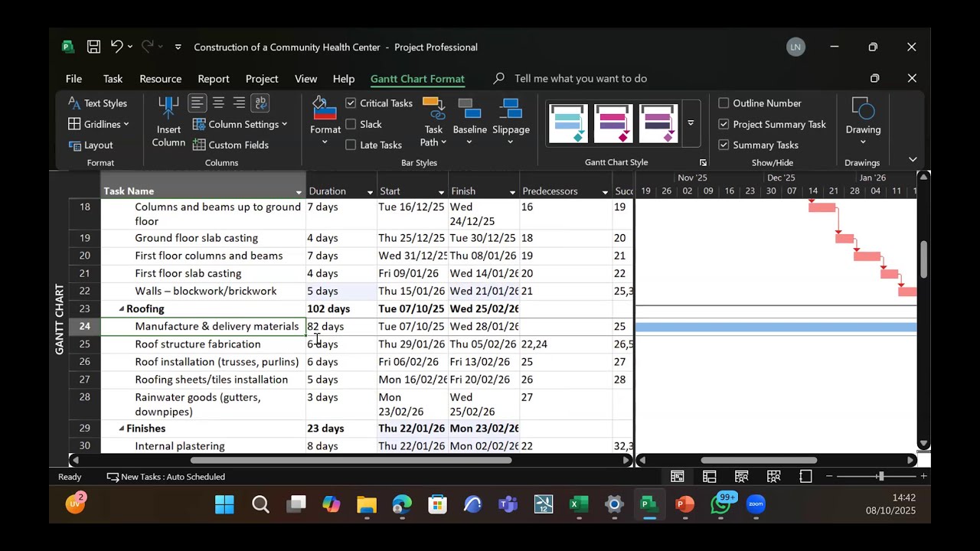This screenshot has width=980, height=551.
Task: Open Column Settings dropdown
Action: click(x=240, y=124)
